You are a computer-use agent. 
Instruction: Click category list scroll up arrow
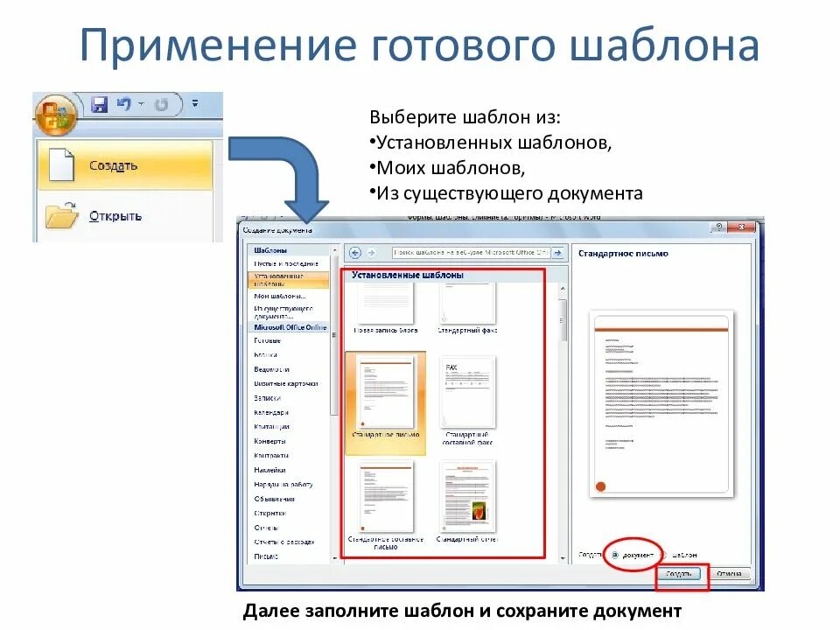point(335,250)
